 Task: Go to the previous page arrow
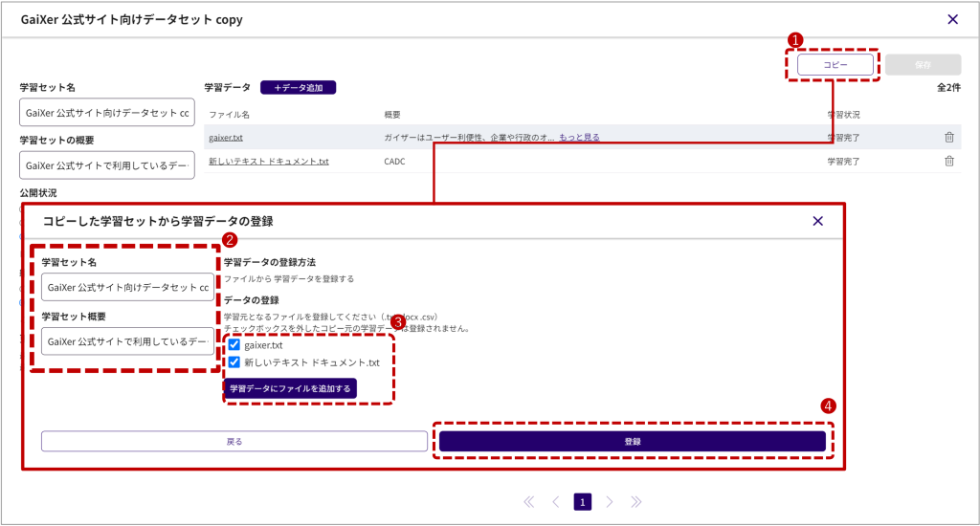pos(556,501)
